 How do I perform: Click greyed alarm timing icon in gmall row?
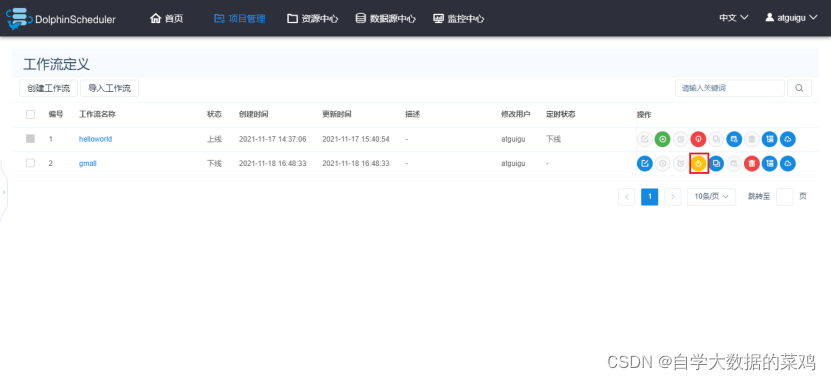pos(680,164)
